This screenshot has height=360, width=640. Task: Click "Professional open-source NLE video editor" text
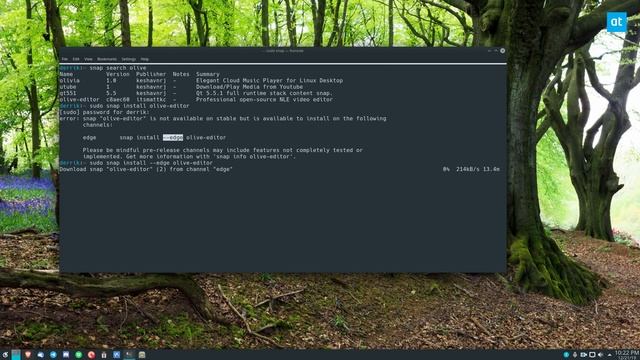point(264,100)
